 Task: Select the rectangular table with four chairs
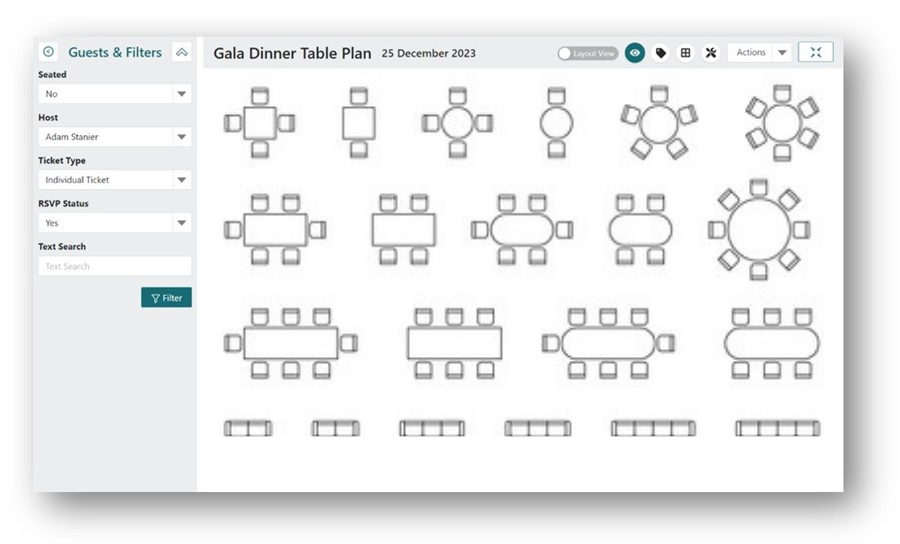tap(404, 230)
